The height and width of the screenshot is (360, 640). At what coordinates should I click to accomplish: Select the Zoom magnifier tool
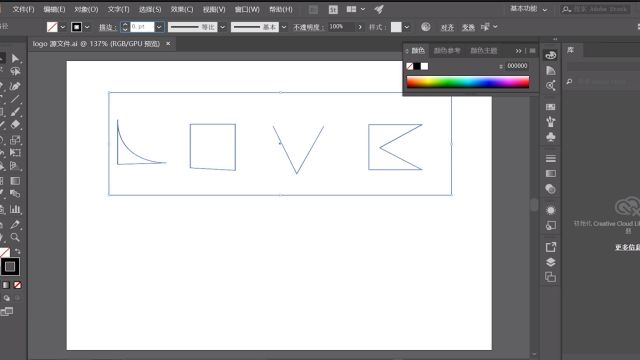coord(15,237)
